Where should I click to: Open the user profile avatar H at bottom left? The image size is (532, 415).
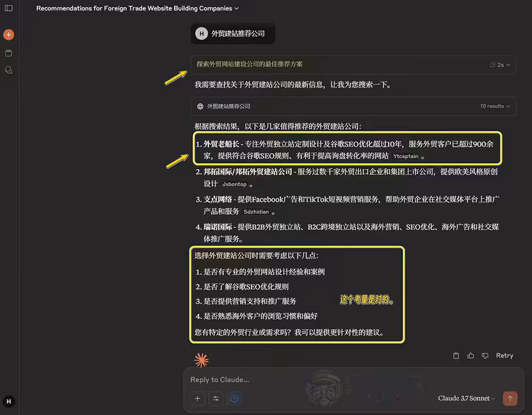click(x=9, y=401)
